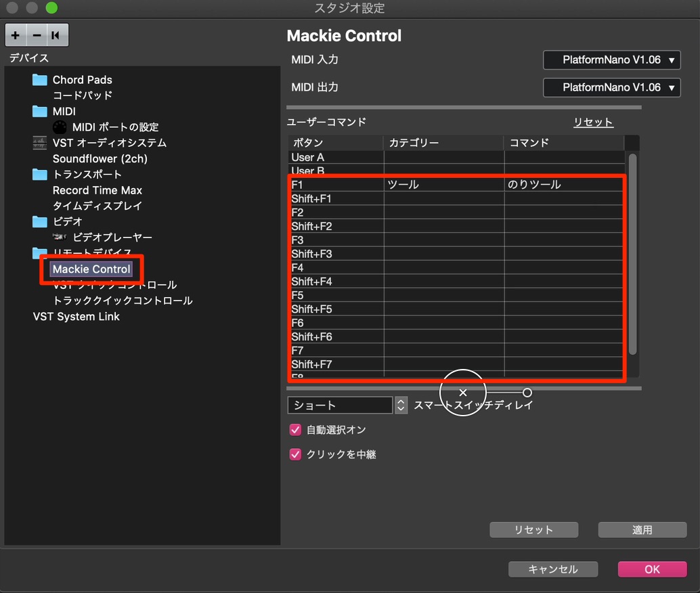Select VST System Link entry
Viewport: 700px width, 593px height.
[76, 317]
